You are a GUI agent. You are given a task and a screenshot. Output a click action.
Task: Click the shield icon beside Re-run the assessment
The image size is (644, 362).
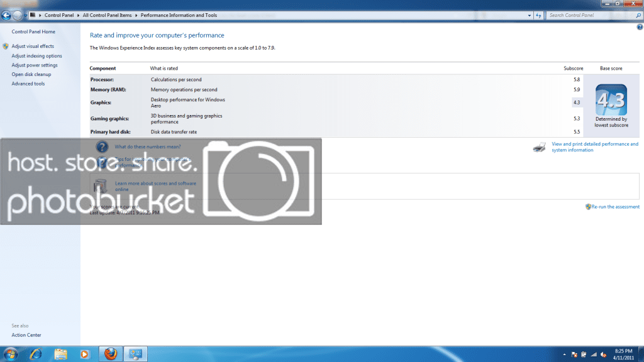[x=588, y=207]
